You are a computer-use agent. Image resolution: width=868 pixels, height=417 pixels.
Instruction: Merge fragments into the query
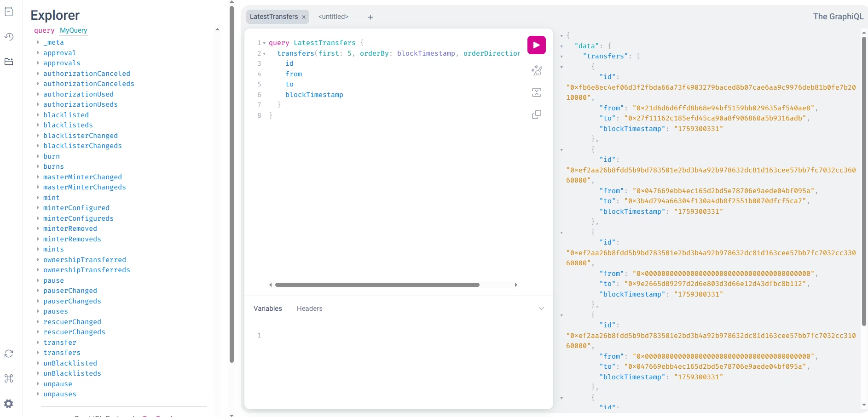(x=537, y=92)
